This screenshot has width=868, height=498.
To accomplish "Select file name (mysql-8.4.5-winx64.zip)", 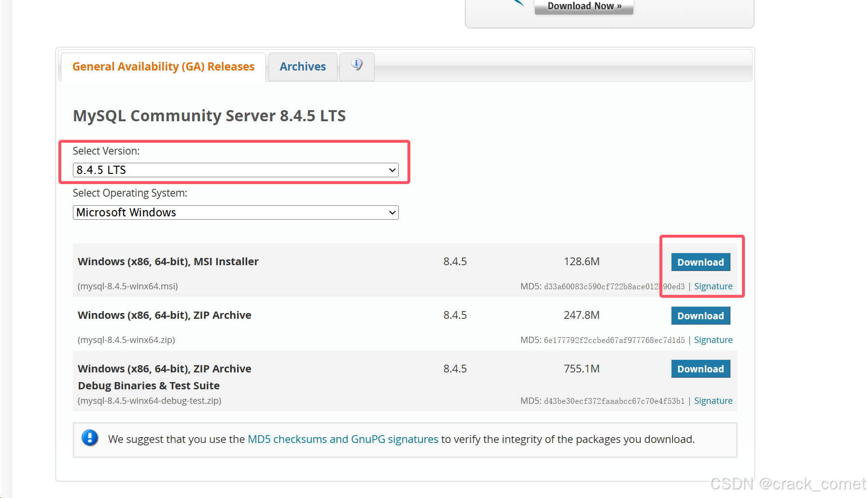I will click(x=126, y=340).
